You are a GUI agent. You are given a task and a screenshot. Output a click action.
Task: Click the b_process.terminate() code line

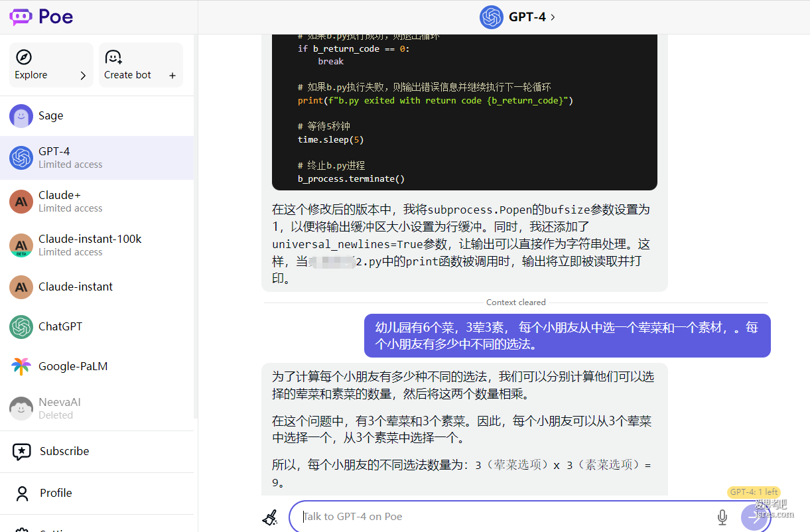(351, 179)
